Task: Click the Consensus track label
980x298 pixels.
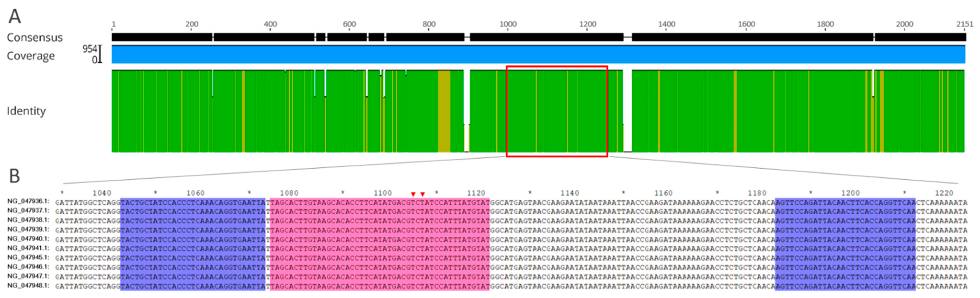Action: (x=35, y=37)
